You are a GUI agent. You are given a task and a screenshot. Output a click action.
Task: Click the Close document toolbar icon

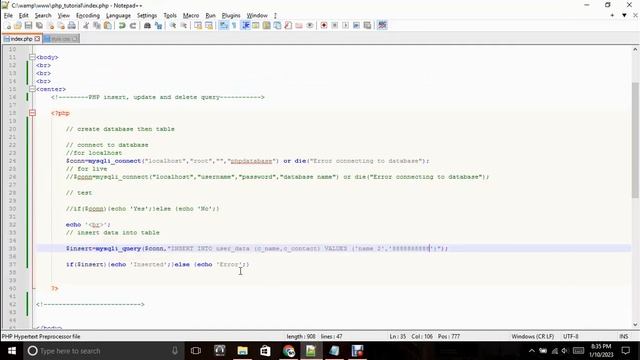[50, 26]
